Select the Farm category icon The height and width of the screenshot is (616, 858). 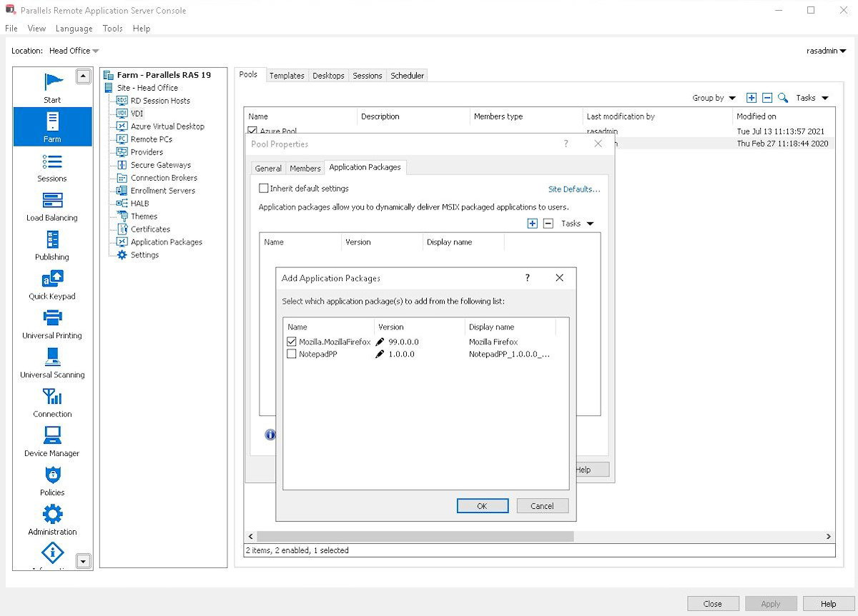coord(52,120)
